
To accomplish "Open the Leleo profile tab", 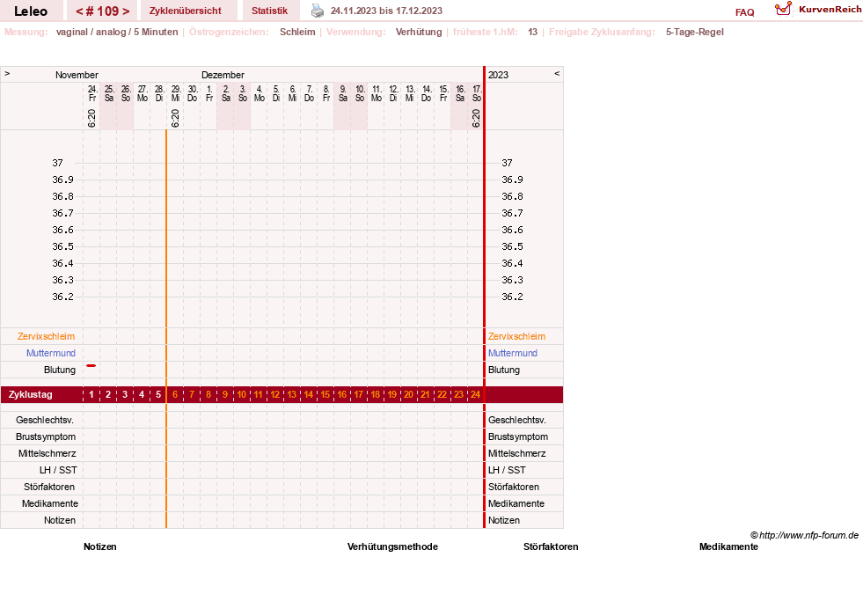I will coord(31,11).
